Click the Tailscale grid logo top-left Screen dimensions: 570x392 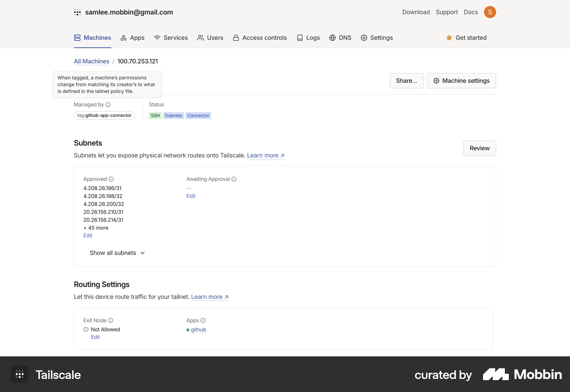(x=77, y=12)
